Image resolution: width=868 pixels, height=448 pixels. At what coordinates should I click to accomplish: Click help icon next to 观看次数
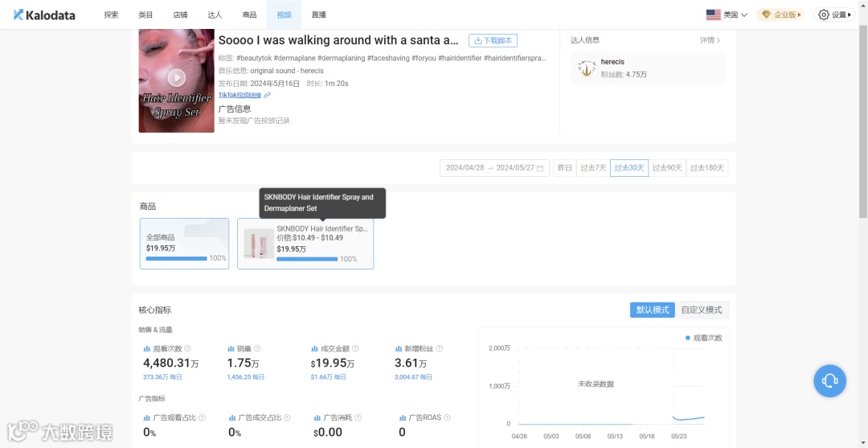(x=187, y=349)
